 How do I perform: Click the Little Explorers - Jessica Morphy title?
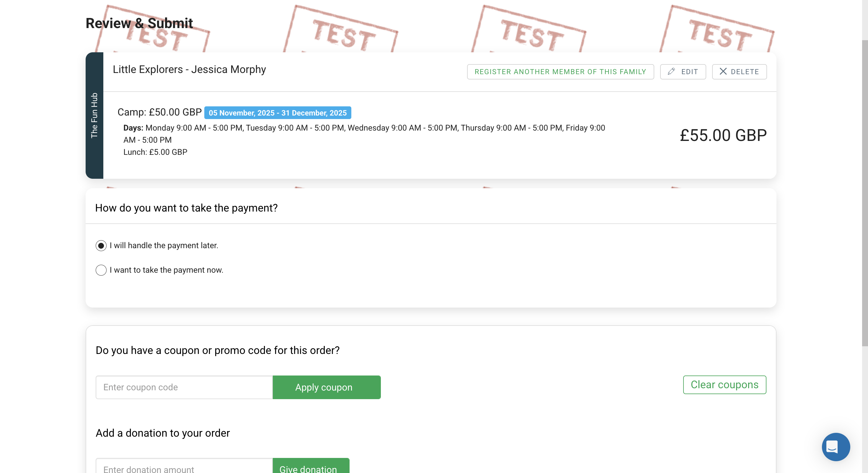point(189,69)
